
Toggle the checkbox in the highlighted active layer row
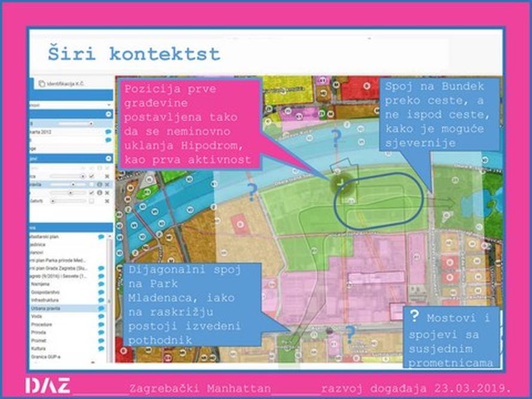(x=91, y=185)
